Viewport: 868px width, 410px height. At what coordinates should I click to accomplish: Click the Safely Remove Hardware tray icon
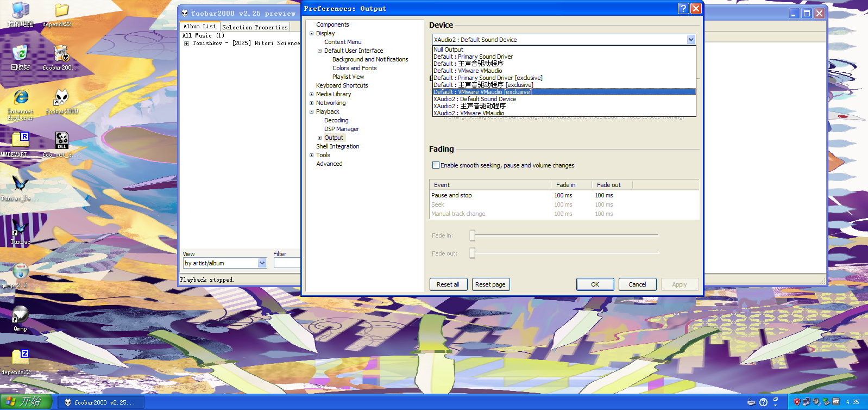pos(826,402)
